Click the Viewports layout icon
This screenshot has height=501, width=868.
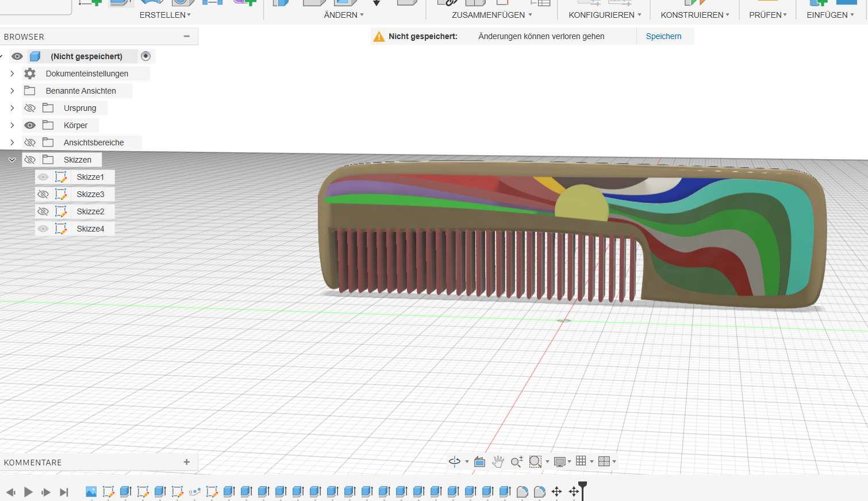click(x=604, y=461)
